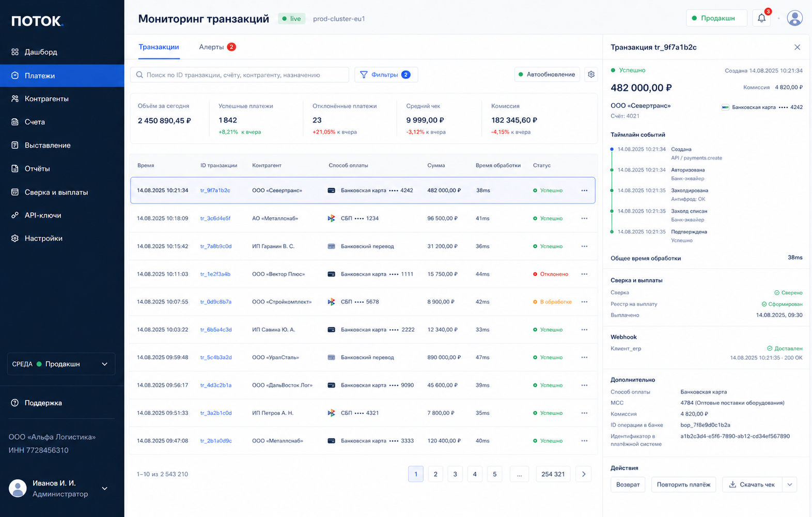Open table settings gear next to Автообновление
This screenshot has width=812, height=517.
tap(591, 74)
